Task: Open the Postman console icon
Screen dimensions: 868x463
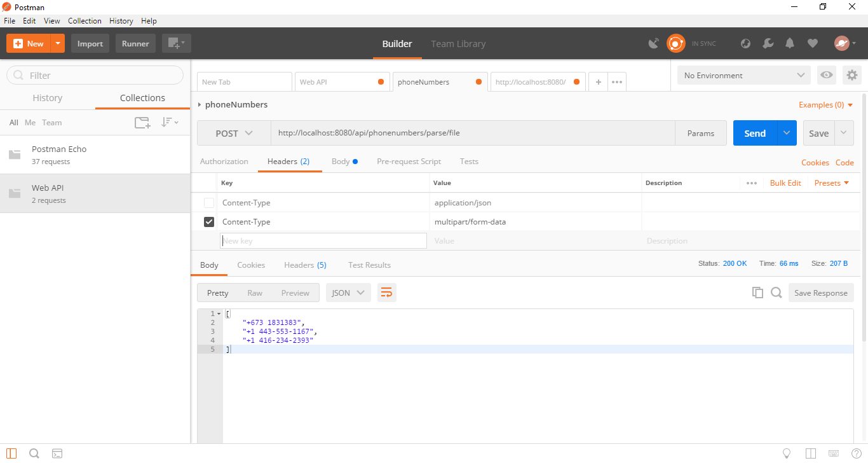Action: pos(57,453)
